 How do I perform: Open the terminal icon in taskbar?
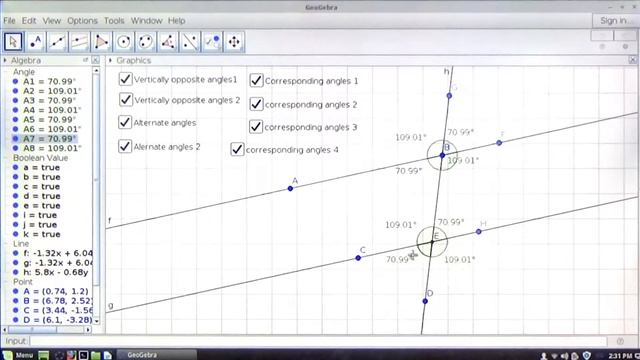[84, 356]
